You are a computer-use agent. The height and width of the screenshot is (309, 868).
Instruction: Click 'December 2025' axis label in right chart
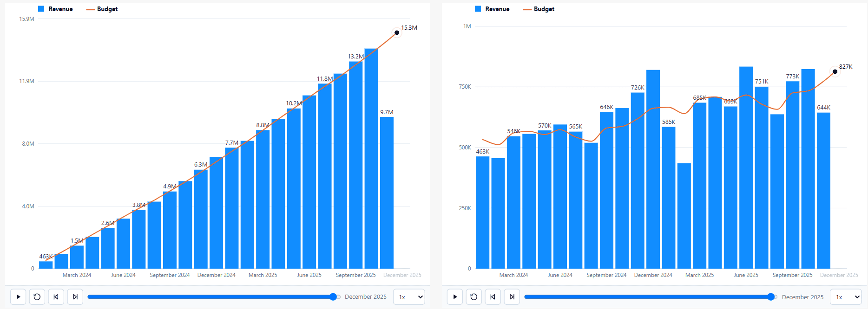point(839,275)
